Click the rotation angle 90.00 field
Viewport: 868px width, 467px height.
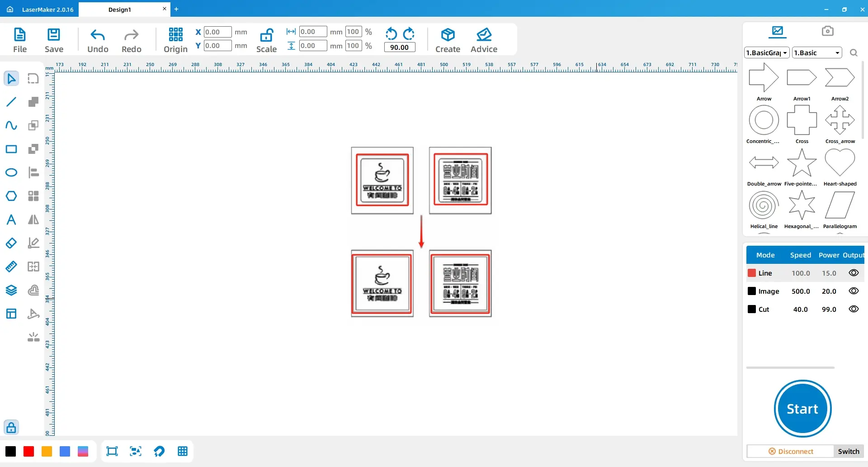pyautogui.click(x=400, y=47)
